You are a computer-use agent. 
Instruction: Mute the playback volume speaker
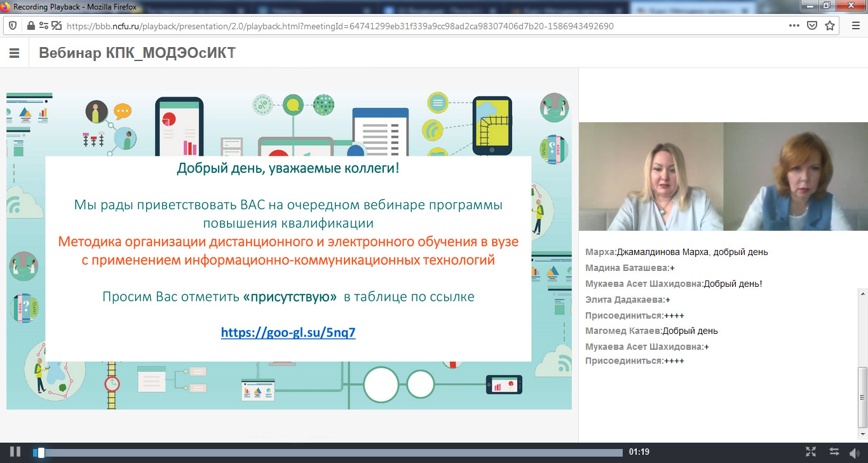click(x=855, y=453)
